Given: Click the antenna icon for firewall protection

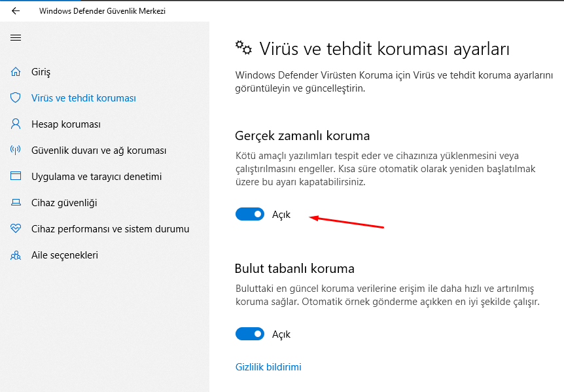Looking at the screenshot, I should point(16,150).
